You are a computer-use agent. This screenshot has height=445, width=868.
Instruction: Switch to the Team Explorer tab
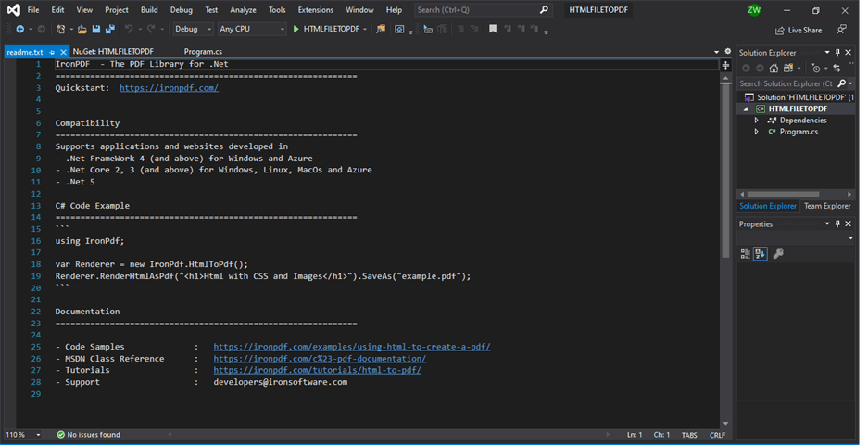(x=827, y=206)
